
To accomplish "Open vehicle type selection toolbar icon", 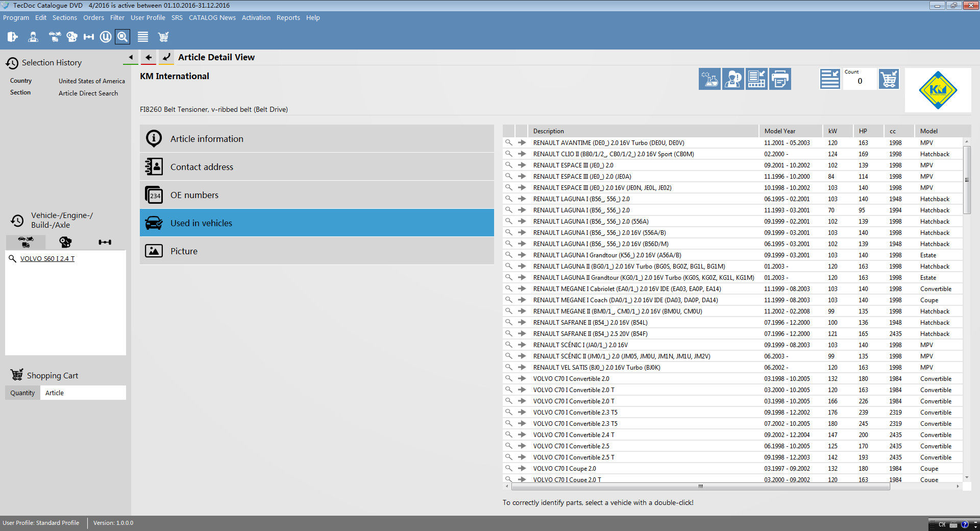I will [x=55, y=37].
